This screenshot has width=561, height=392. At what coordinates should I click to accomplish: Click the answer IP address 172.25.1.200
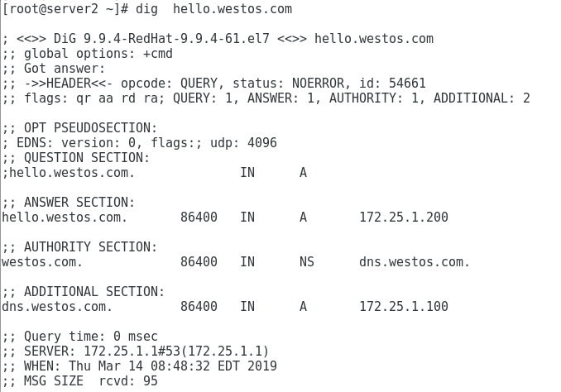click(x=403, y=218)
